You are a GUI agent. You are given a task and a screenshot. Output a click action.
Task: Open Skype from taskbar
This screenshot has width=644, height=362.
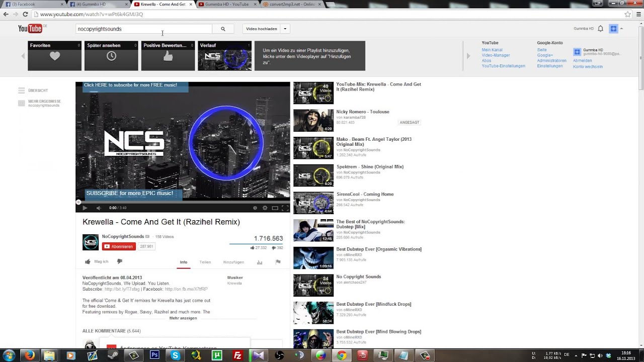point(175,355)
